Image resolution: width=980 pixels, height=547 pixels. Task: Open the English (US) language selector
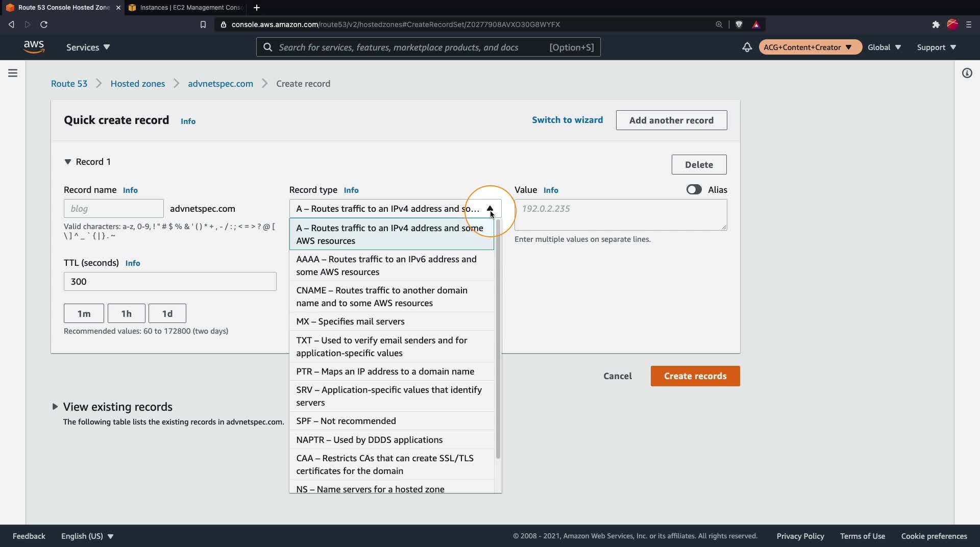[x=87, y=536]
